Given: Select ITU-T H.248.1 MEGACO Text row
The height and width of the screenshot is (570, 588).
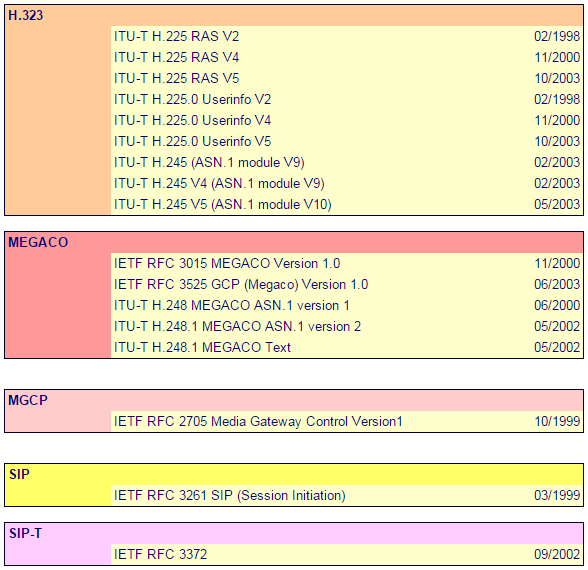Looking at the screenshot, I should pos(347,347).
